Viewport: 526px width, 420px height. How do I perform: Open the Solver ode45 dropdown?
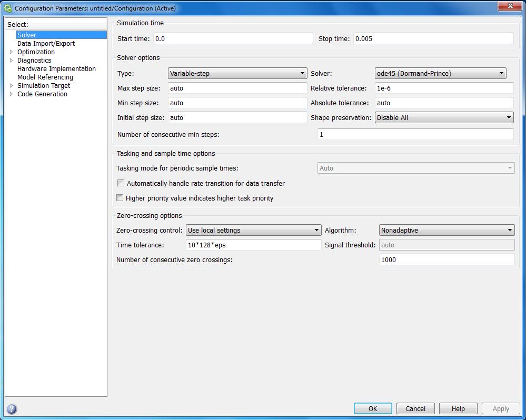coord(441,73)
